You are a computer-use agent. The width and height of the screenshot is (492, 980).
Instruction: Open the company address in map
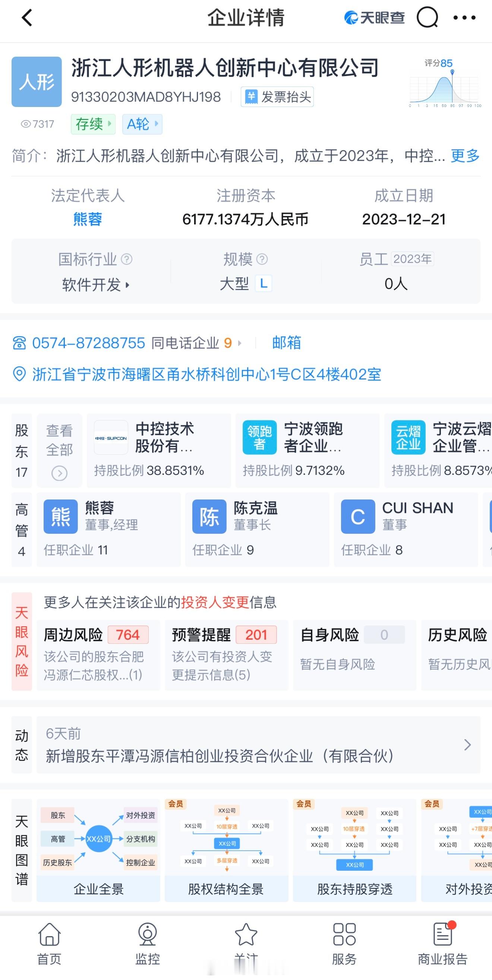pos(206,374)
